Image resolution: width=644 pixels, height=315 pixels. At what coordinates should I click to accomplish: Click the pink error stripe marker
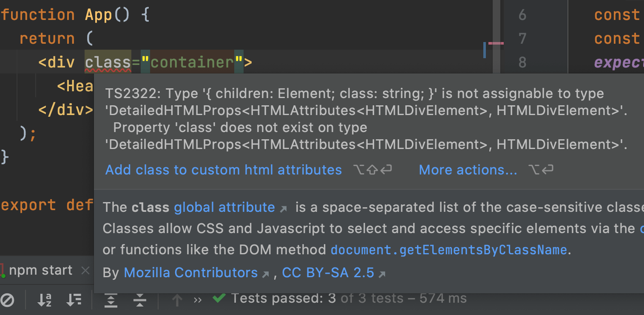pyautogui.click(x=496, y=43)
